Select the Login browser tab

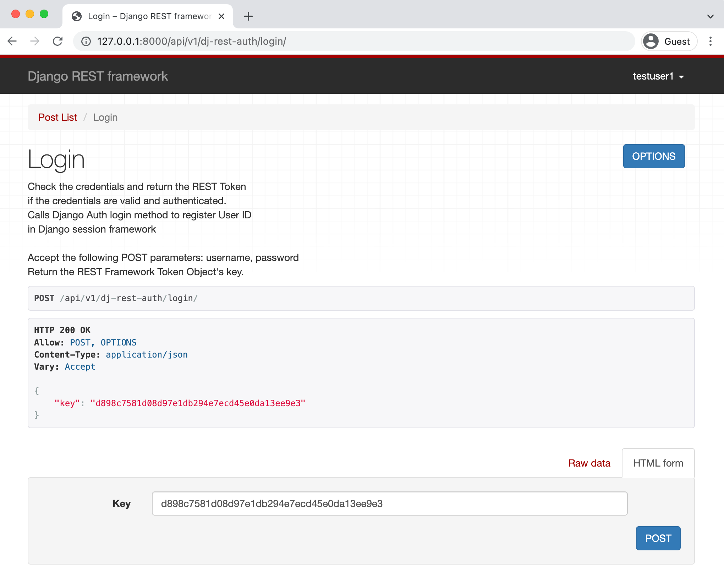(x=148, y=16)
